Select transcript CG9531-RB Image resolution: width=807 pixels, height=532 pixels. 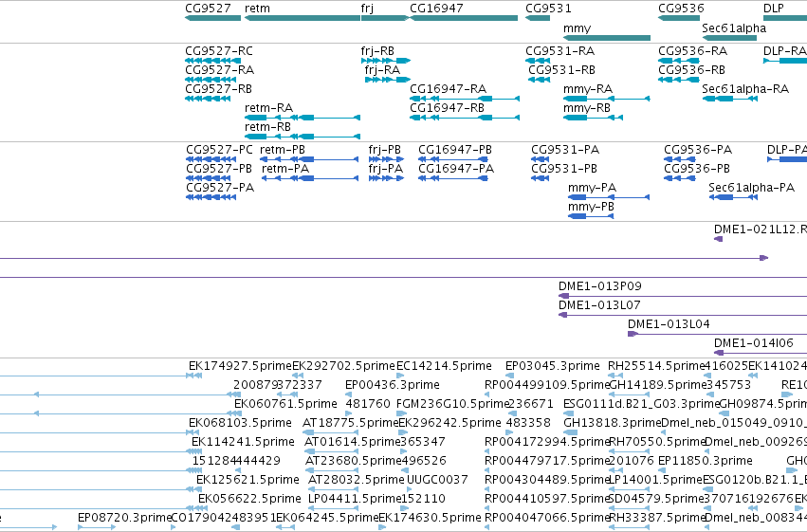pos(539,80)
